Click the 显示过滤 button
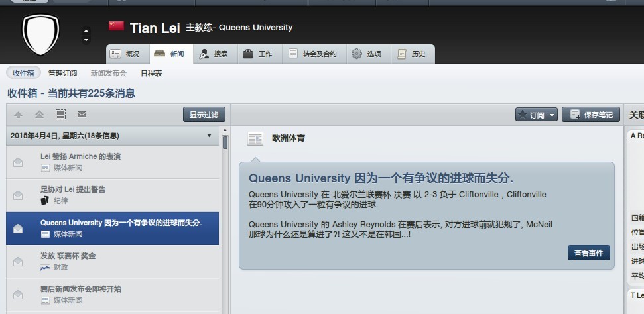 pos(204,115)
